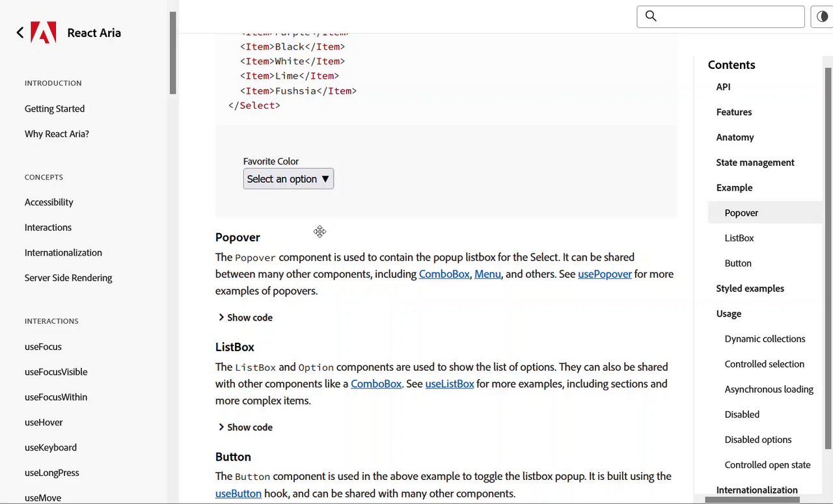Click the red Adobe logo icon

44,33
